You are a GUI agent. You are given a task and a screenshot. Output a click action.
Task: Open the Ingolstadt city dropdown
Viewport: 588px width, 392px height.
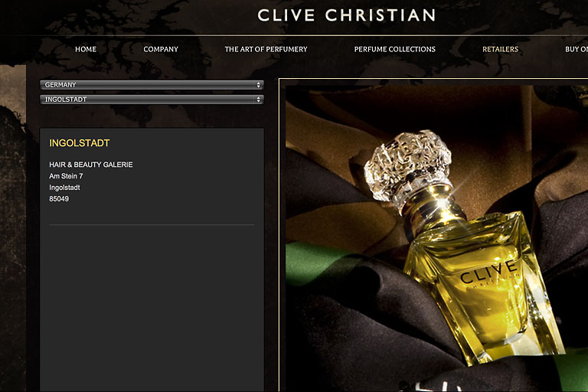pos(152,100)
